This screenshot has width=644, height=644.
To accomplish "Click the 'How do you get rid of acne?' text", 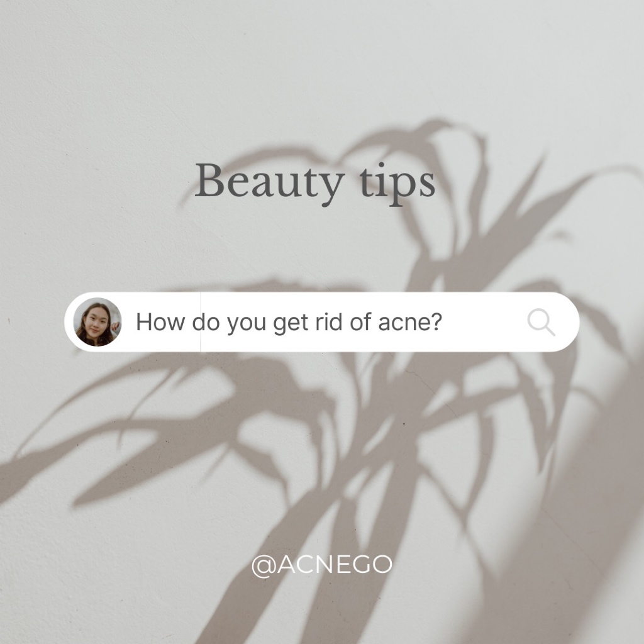I will pos(289,322).
